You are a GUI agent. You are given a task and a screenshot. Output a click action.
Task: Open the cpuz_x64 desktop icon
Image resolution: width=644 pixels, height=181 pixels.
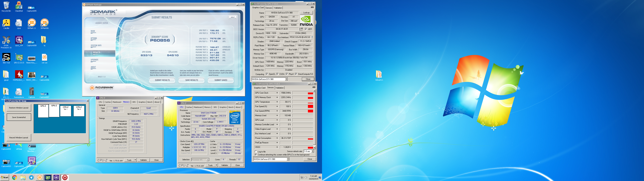pos(19,41)
